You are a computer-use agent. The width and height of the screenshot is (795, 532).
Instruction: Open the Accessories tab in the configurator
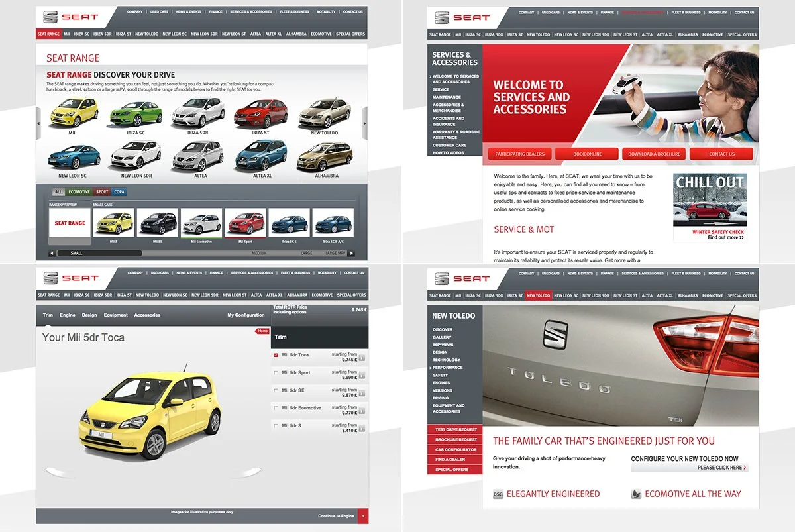click(x=147, y=315)
